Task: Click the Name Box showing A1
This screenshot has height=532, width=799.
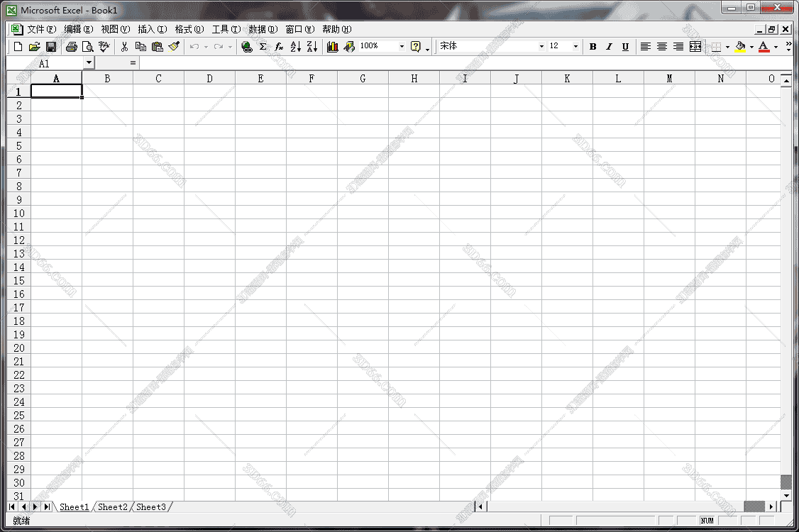Action: coord(43,62)
